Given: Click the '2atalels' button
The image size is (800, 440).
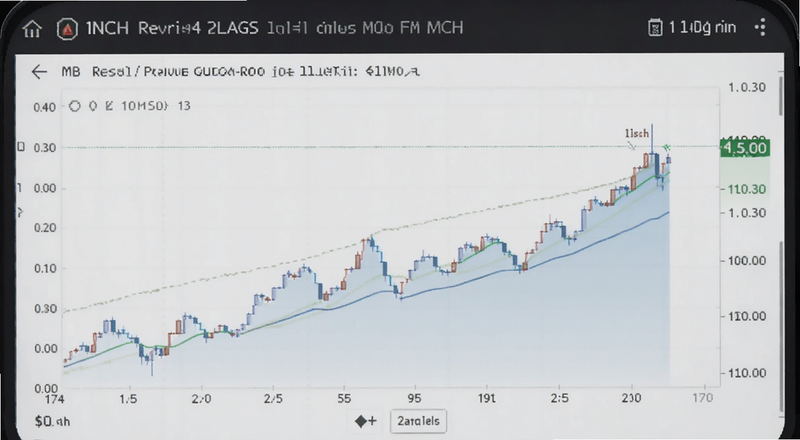Looking at the screenshot, I should point(418,422).
